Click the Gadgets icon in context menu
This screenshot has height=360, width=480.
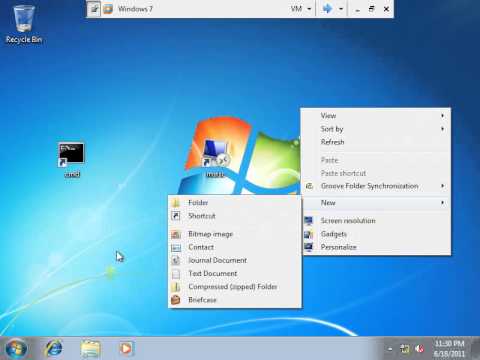pos(309,234)
